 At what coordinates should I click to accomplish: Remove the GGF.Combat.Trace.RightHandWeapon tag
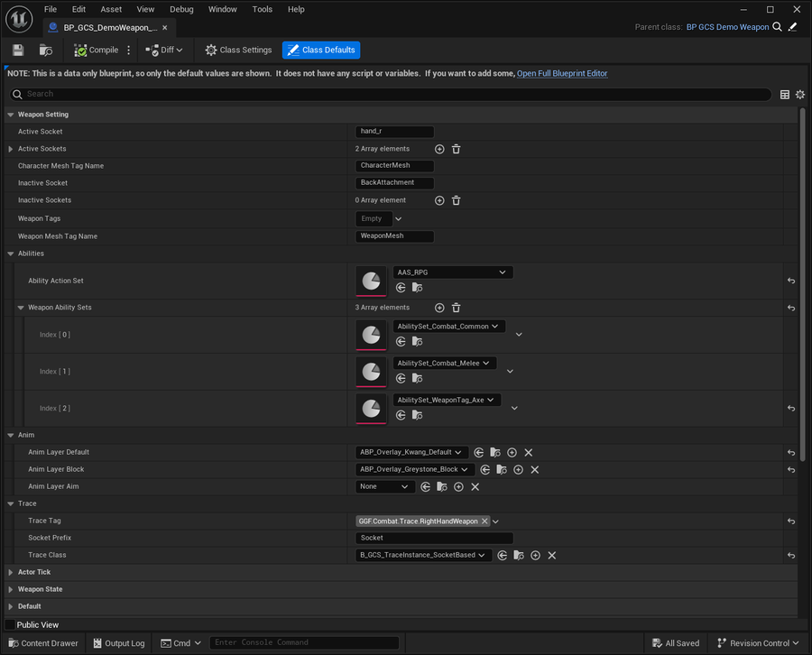[x=484, y=521]
